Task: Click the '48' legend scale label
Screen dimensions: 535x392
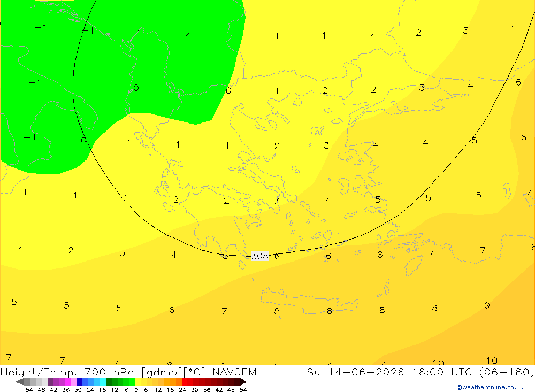Action: coord(231,390)
